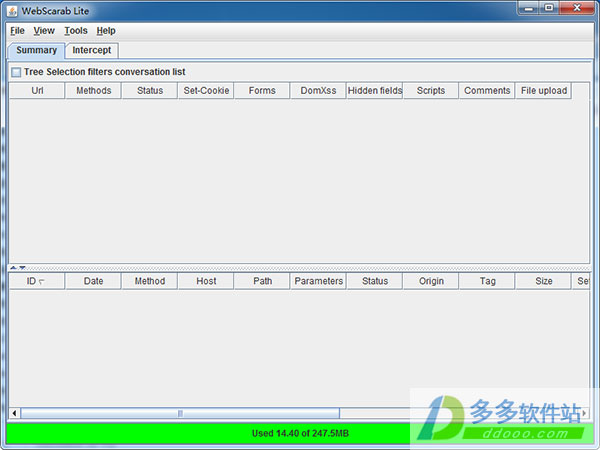Click the lower Status column header
600x450 pixels.
point(375,281)
